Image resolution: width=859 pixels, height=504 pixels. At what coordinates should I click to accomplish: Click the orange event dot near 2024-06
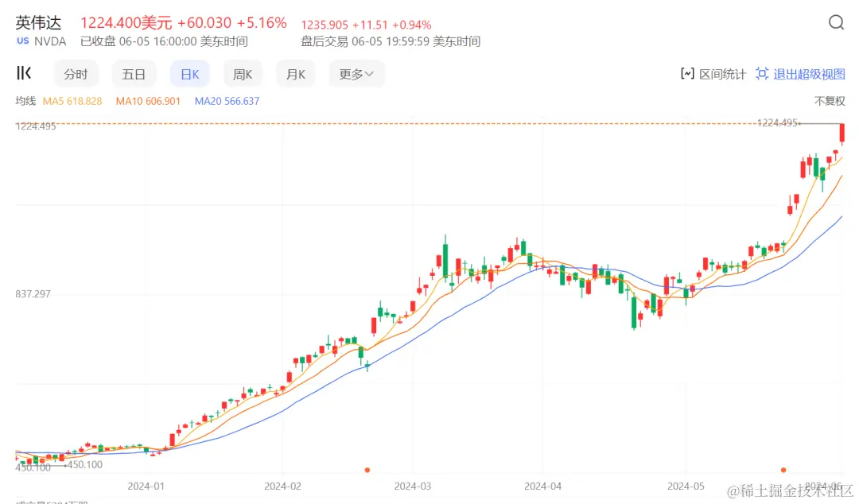coord(783,470)
